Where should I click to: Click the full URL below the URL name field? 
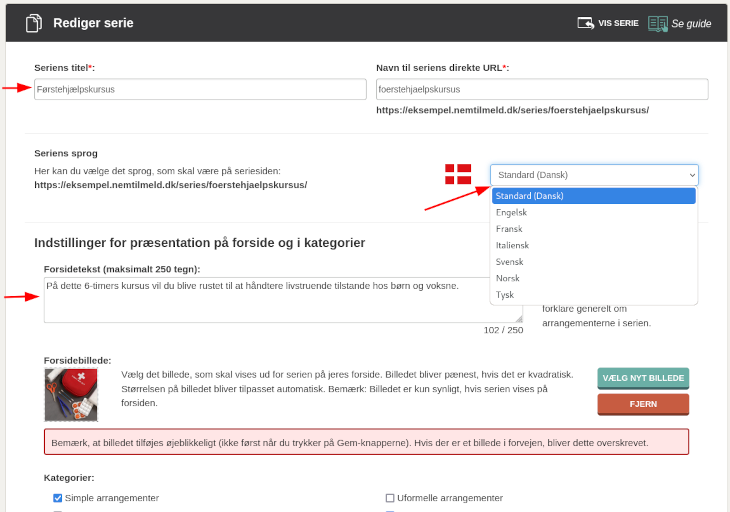513,110
